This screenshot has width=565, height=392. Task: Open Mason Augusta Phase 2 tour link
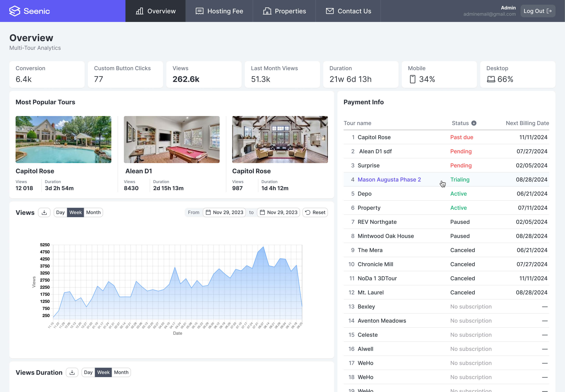(x=389, y=180)
